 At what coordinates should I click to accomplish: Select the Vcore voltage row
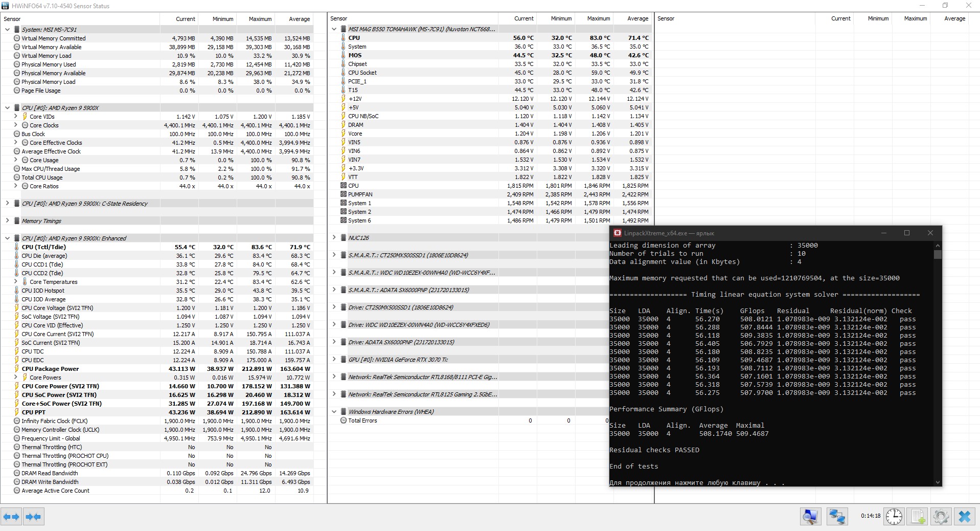point(490,134)
